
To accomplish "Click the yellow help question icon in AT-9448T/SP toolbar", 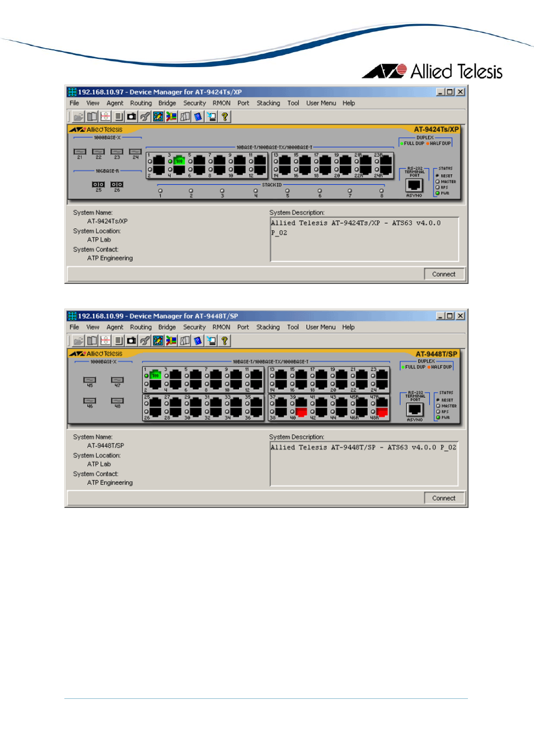I will (x=224, y=340).
